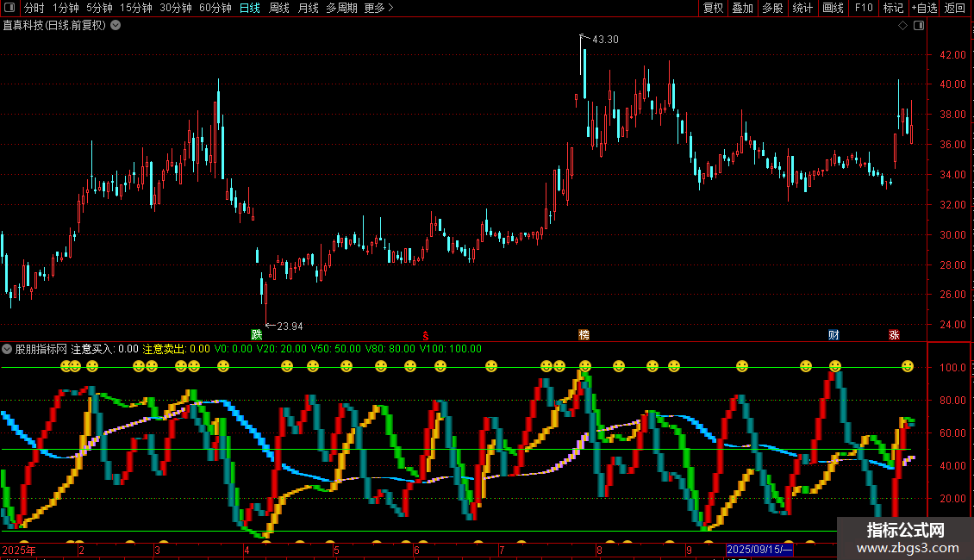This screenshot has height=560, width=974.
Task: Select the 周线 weekly period tab
Action: click(x=279, y=8)
